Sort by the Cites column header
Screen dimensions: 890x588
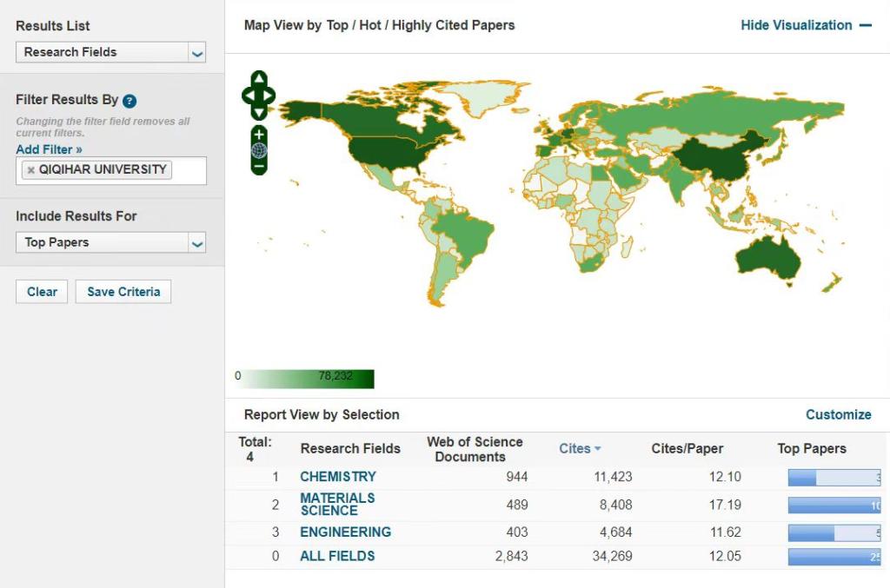tap(575, 448)
